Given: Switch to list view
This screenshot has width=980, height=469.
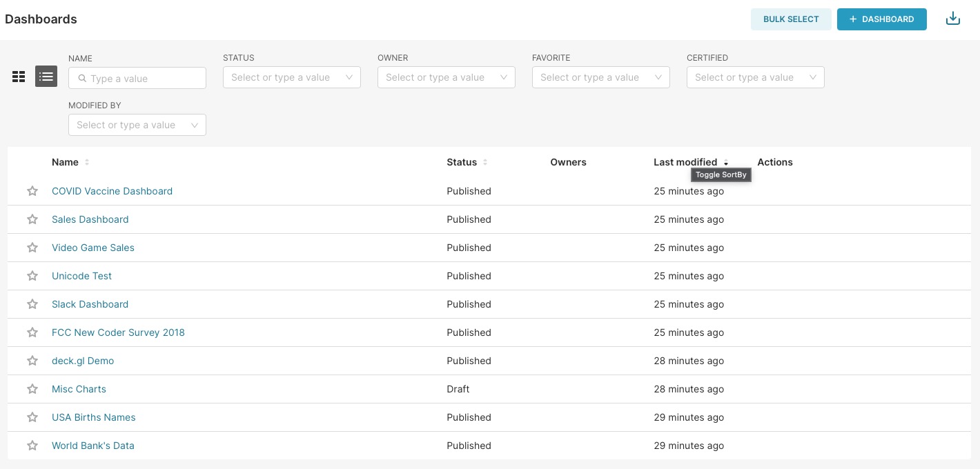Looking at the screenshot, I should coord(46,77).
